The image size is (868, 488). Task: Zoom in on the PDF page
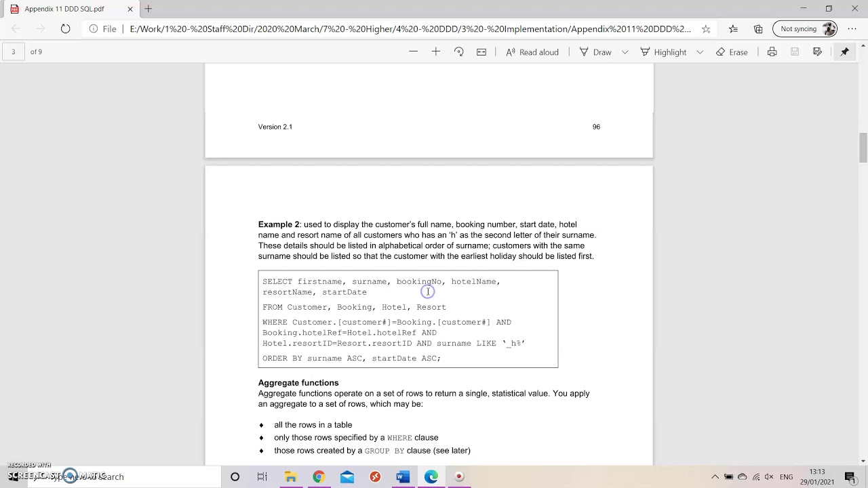[436, 52]
